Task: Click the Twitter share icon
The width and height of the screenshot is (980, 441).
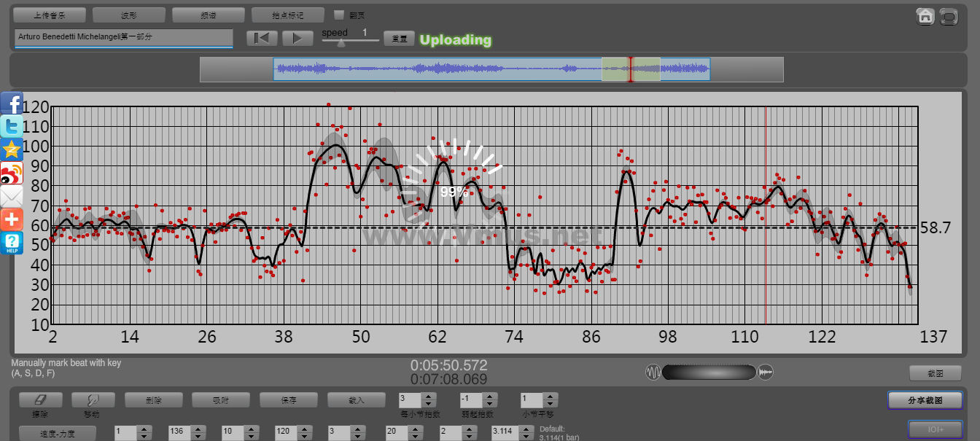Action: pos(12,127)
